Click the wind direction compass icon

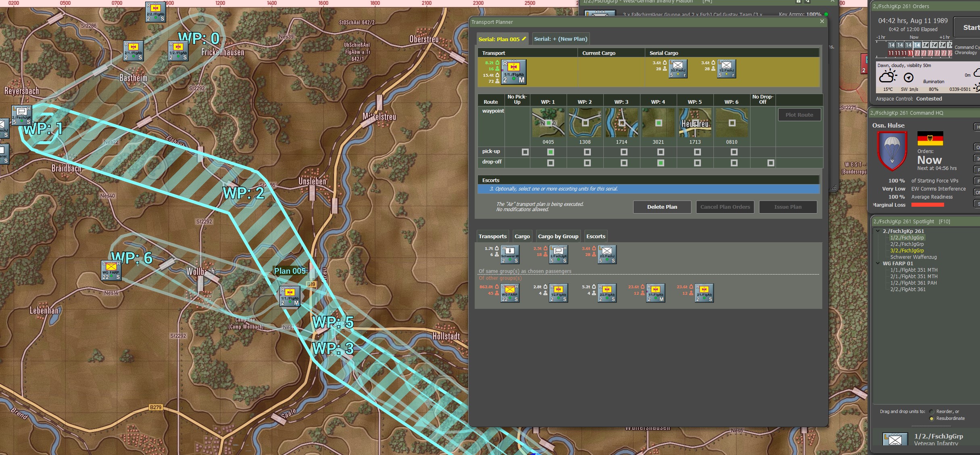908,78
